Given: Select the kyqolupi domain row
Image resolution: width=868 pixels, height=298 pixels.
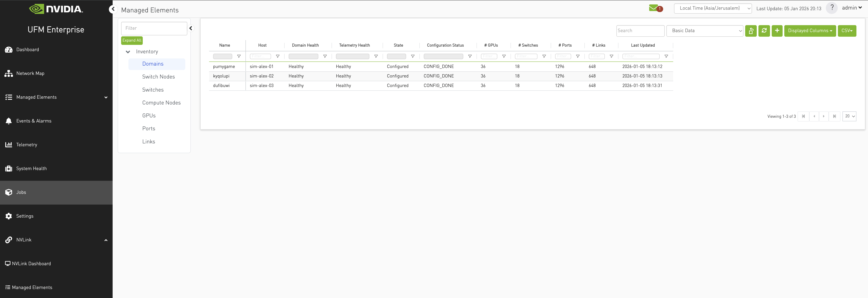Looking at the screenshot, I should coord(441,76).
